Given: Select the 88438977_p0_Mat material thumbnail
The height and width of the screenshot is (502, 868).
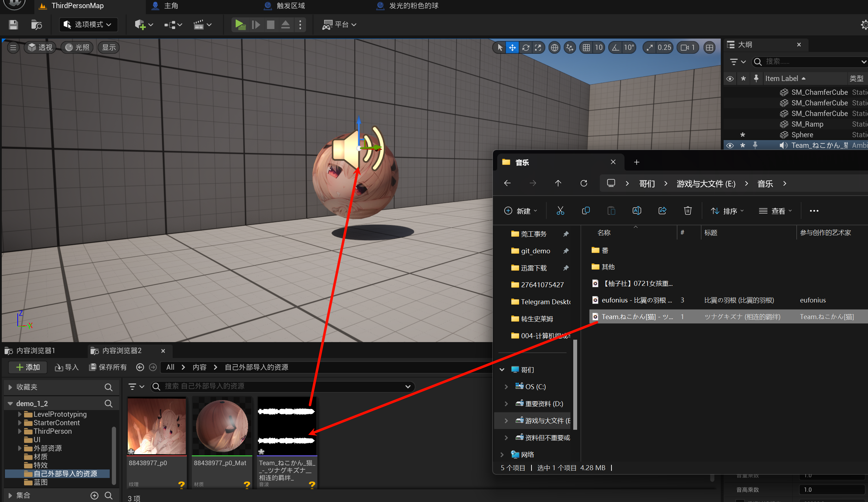Looking at the screenshot, I should pos(222,426).
